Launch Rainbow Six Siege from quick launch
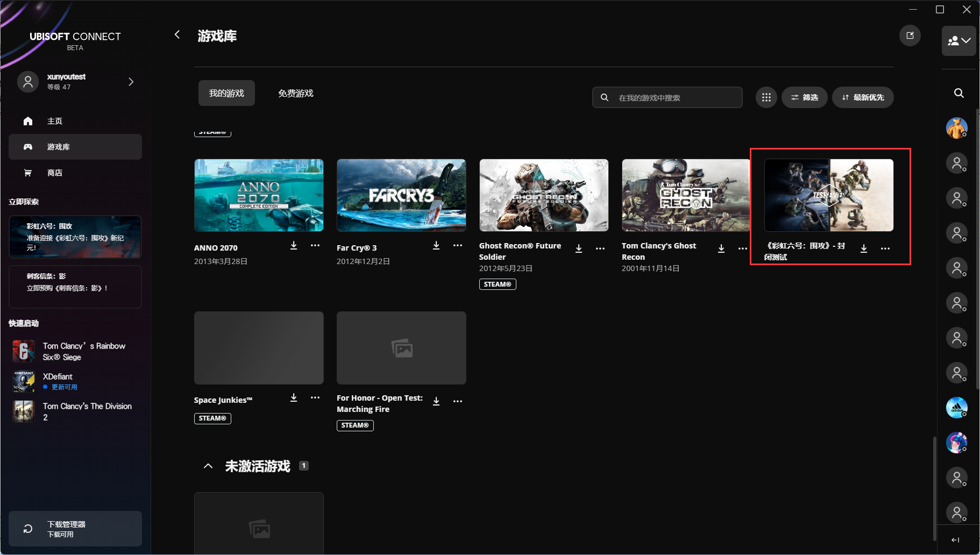The image size is (980, 555). (75, 351)
